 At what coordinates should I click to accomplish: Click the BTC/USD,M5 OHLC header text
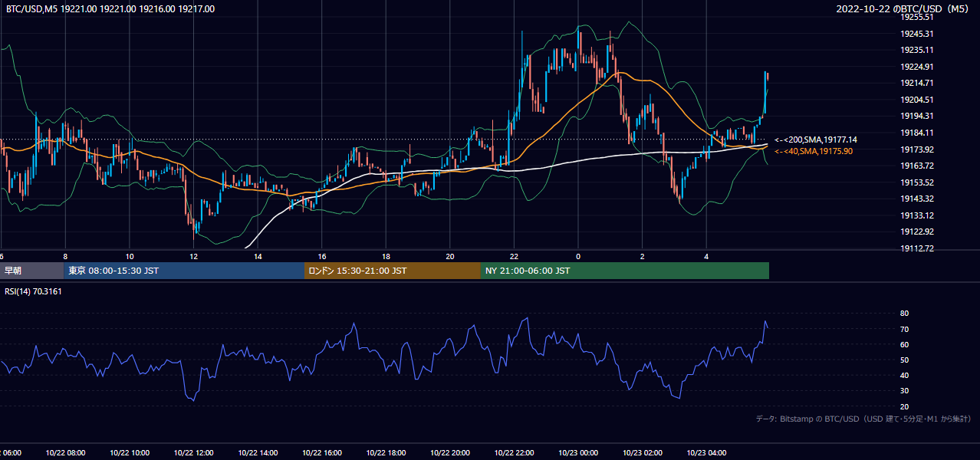[x=110, y=9]
